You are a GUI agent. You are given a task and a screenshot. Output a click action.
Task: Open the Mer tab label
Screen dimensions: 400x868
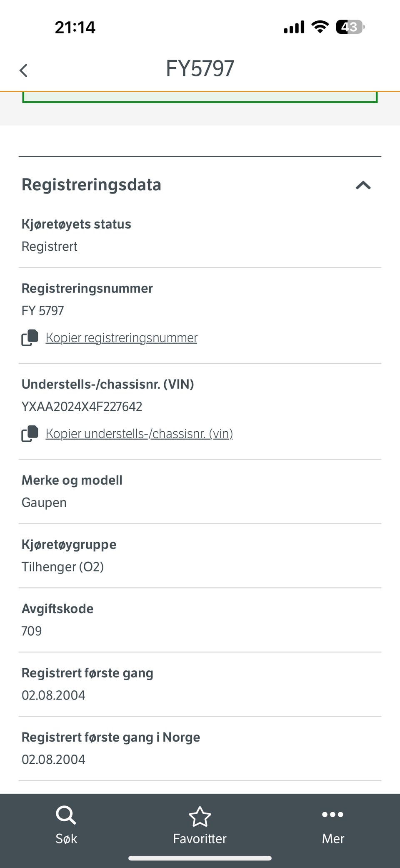pyautogui.click(x=333, y=838)
